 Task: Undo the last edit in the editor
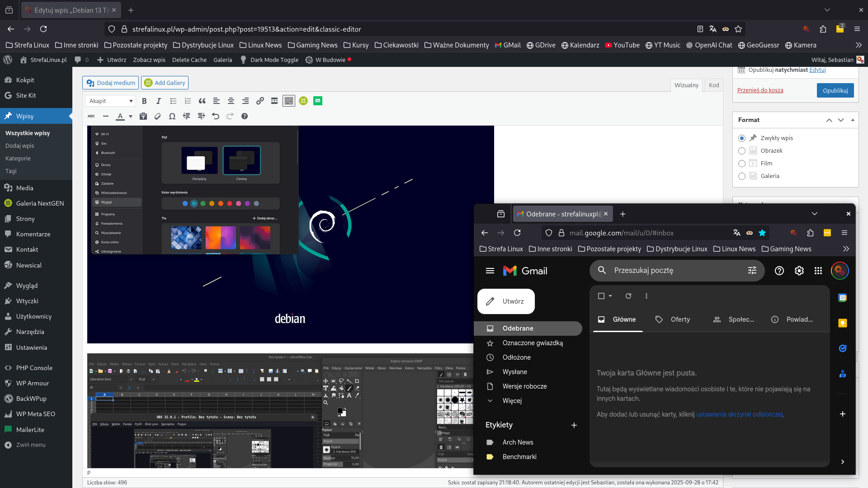point(216,117)
